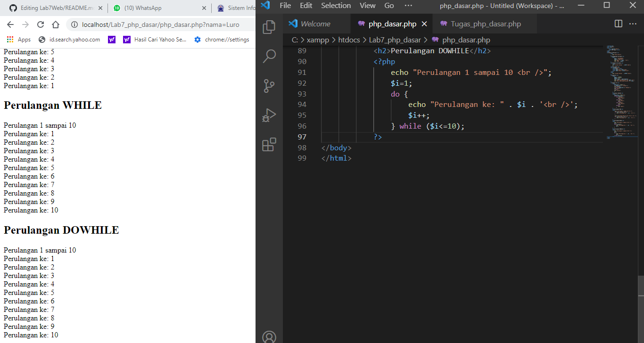644x343 pixels.
Task: Reload the localhost page
Action: 41,24
